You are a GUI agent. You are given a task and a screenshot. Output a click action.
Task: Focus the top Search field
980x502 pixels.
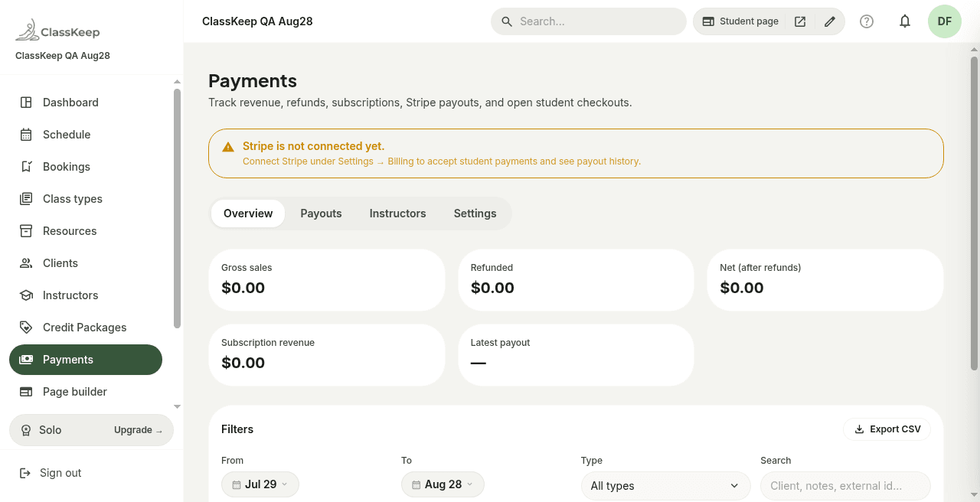tap(589, 21)
